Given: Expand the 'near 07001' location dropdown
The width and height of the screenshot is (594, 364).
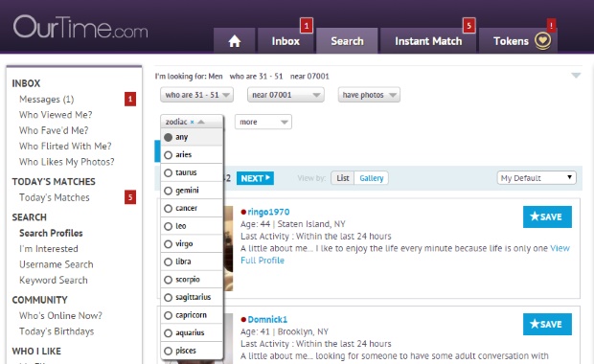Looking at the screenshot, I should pyautogui.click(x=286, y=95).
